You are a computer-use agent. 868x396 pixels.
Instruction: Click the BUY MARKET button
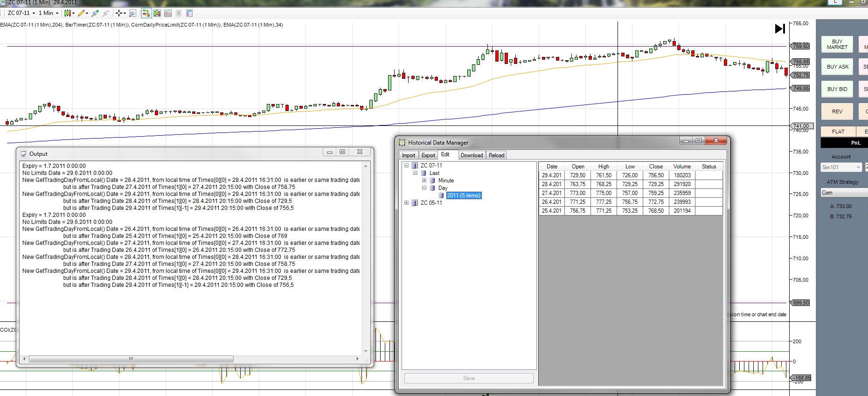[x=837, y=44]
